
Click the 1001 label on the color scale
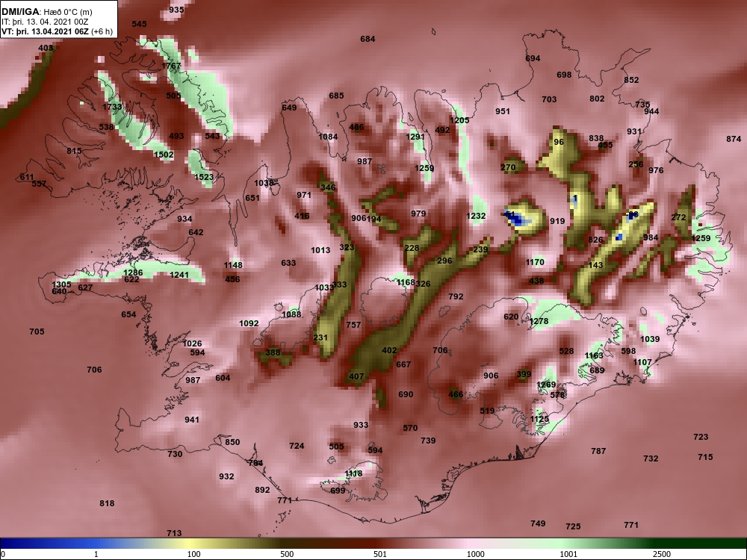click(568, 554)
